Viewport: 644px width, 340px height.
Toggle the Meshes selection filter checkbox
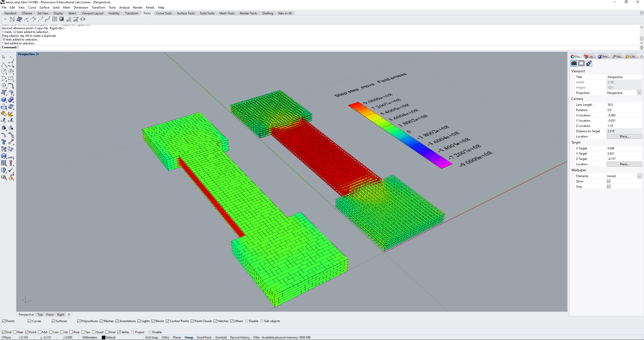click(101, 321)
